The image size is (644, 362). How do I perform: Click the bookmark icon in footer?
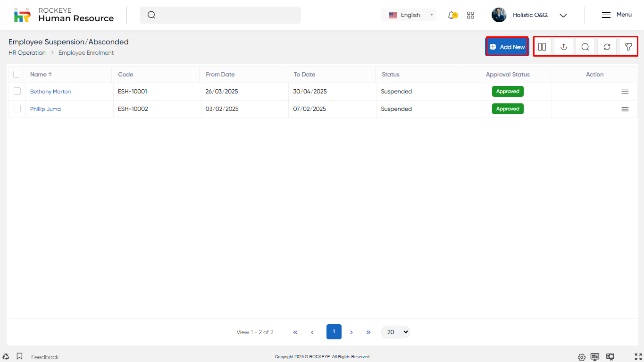[x=19, y=356]
